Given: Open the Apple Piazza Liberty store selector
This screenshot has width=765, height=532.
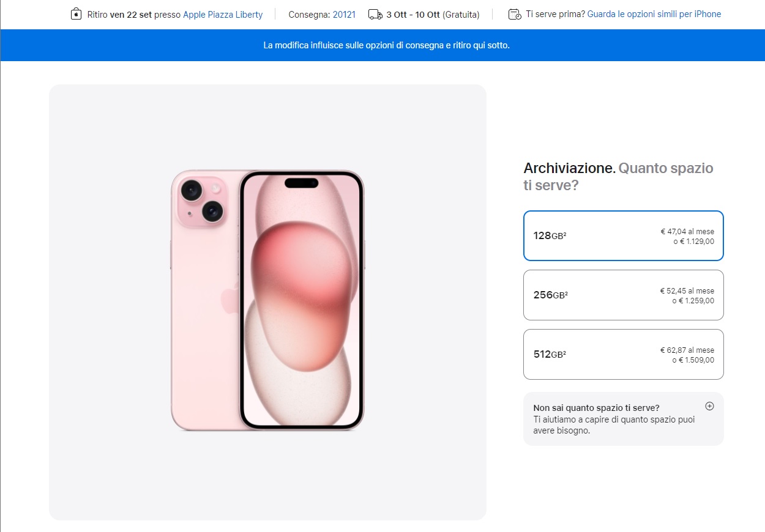Looking at the screenshot, I should tap(223, 14).
